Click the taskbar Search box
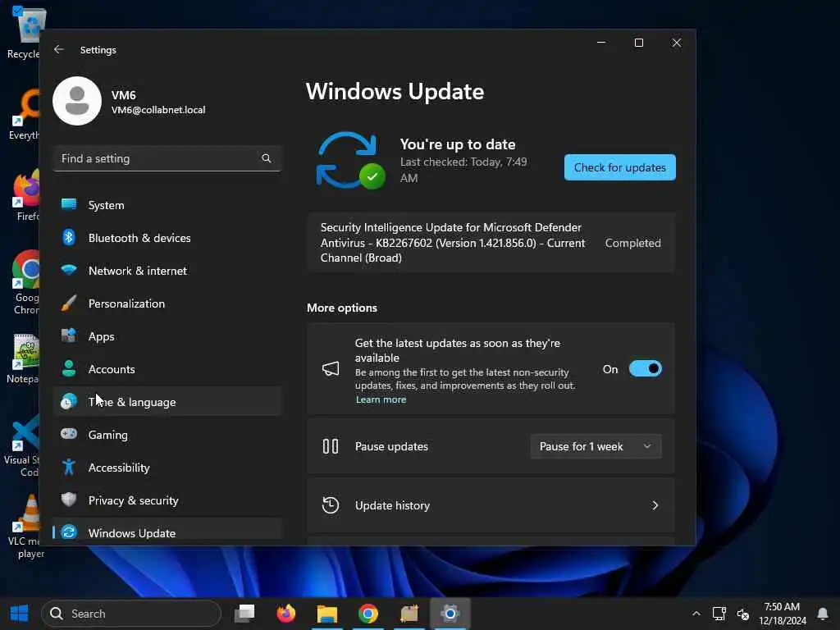 coord(131,614)
